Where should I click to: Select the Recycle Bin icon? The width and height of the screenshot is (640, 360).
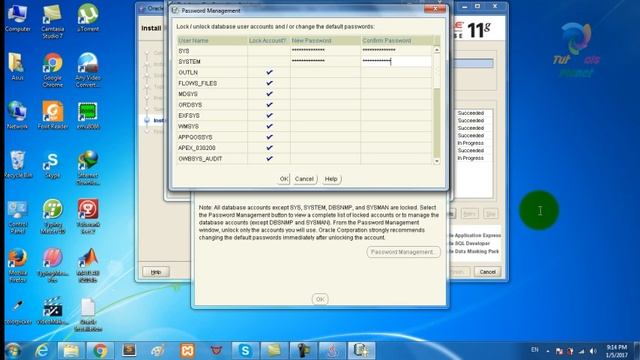17,164
